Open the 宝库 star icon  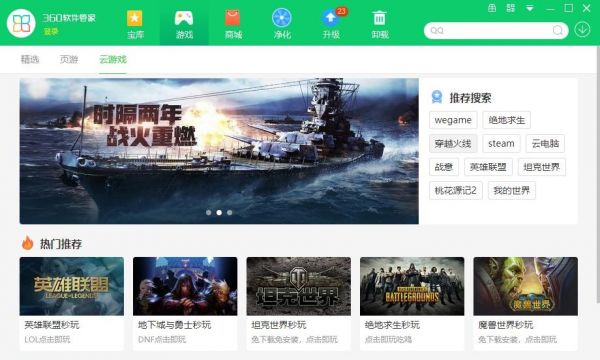pos(135,18)
